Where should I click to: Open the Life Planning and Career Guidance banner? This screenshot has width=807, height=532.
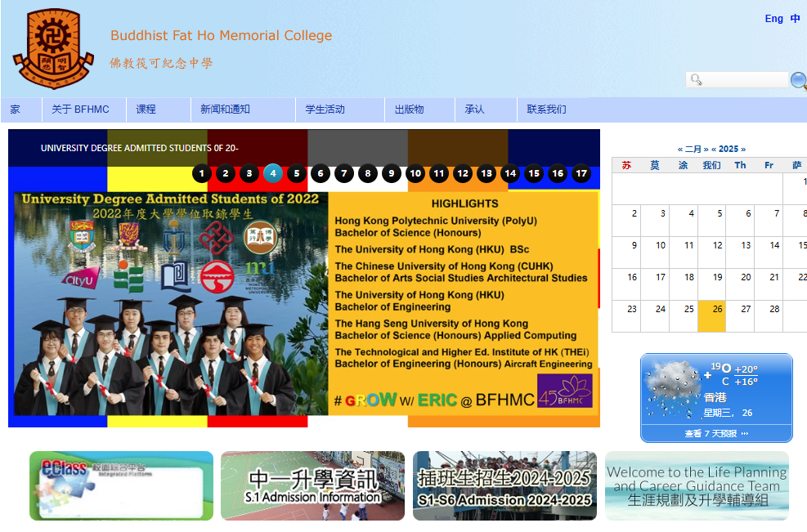tap(697, 485)
